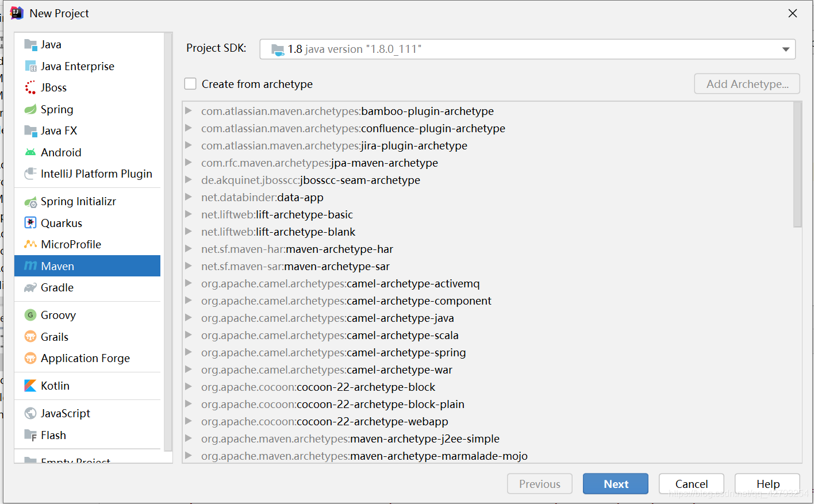This screenshot has width=814, height=504.
Task: Choose Spring in project type list
Action: pyautogui.click(x=87, y=109)
